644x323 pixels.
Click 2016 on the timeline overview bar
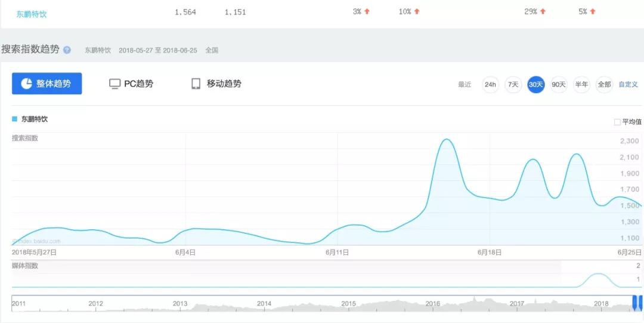point(432,304)
